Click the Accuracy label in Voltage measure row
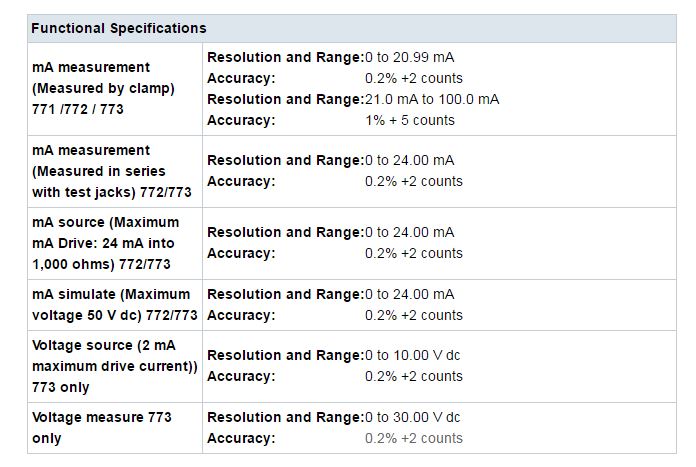The width and height of the screenshot is (696, 467). point(241,438)
